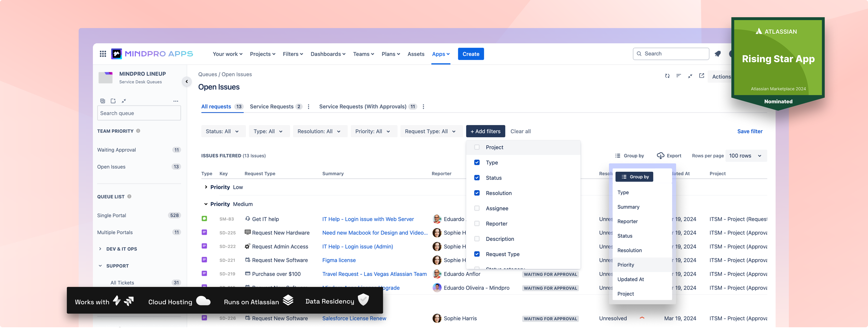This screenshot has width=868, height=329.
Task: Open kebab menu for Service Requests (With Approvals)
Action: pos(423,107)
